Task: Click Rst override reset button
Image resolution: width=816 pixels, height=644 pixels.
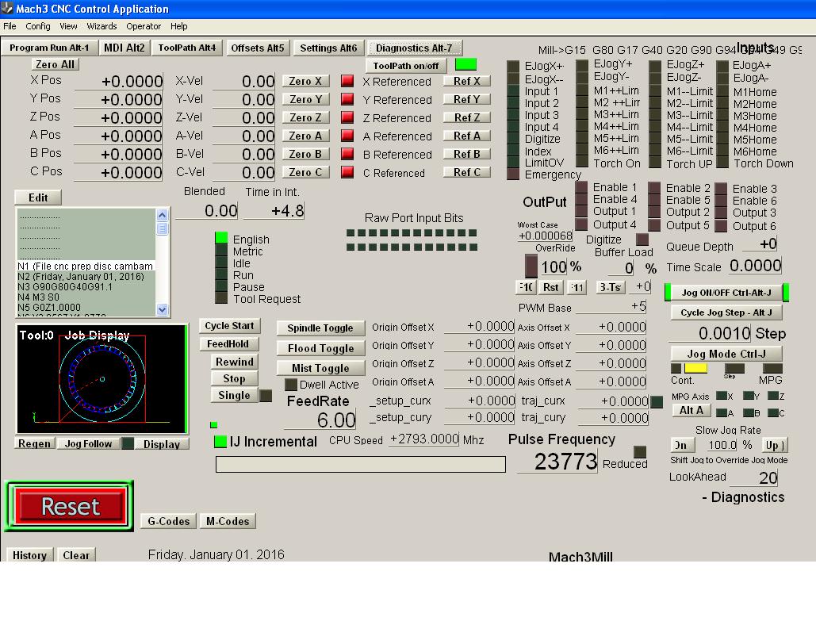Action: tap(550, 287)
